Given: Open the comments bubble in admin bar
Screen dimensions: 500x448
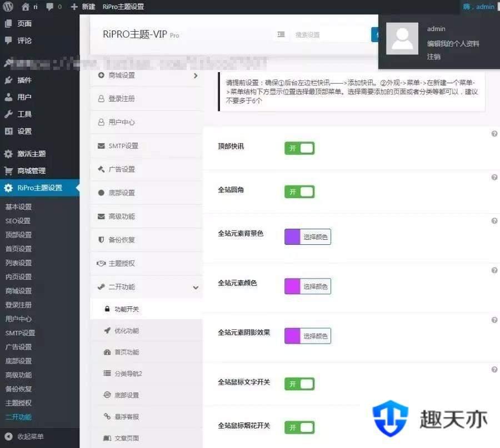Looking at the screenshot, I should click(50, 6).
